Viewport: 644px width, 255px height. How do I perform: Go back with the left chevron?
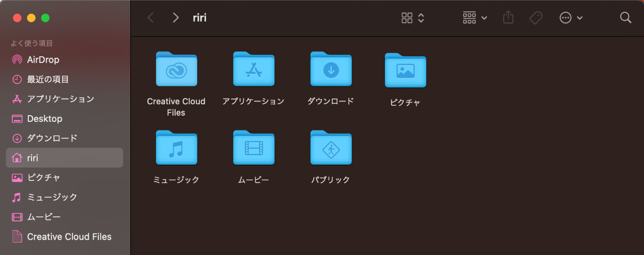pos(150,18)
